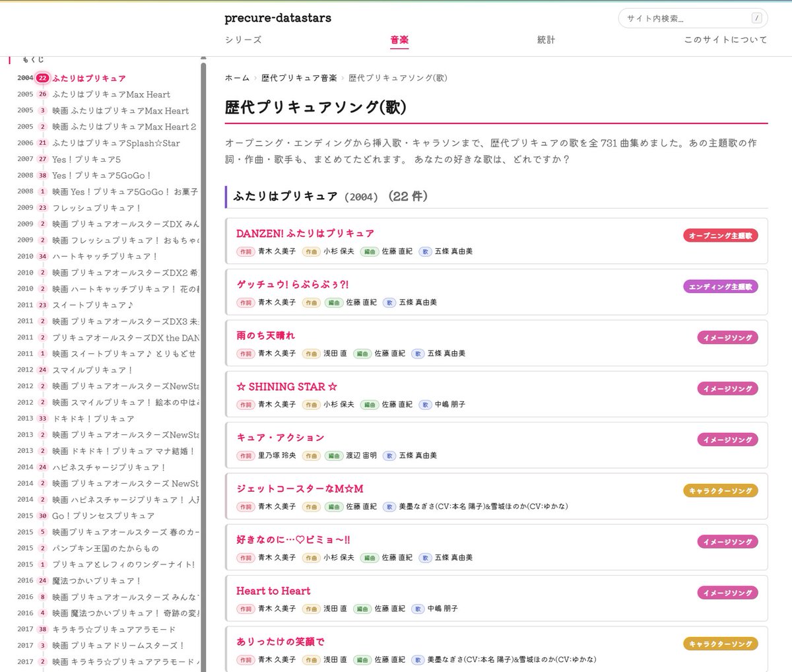The width and height of the screenshot is (792, 672).
Task: Select スマイルプリキュア！ series in sidebar
Action: tap(93, 370)
